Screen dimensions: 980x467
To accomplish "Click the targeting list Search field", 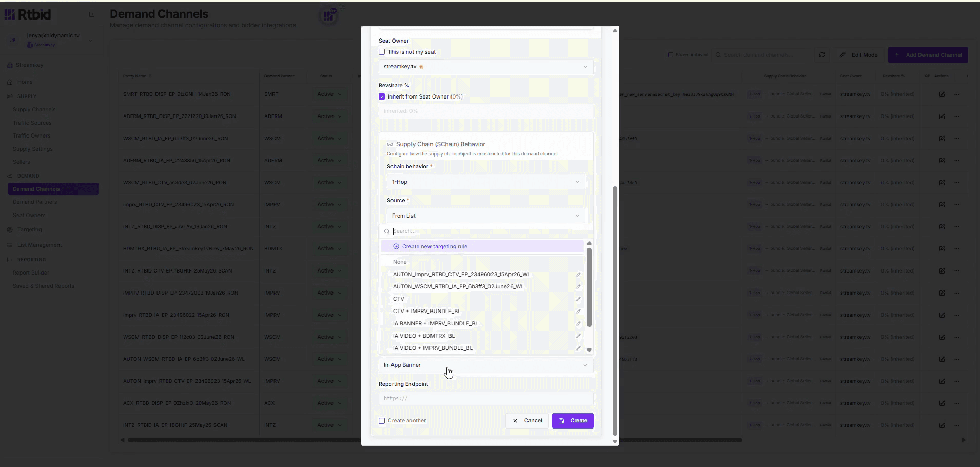I will click(x=486, y=231).
